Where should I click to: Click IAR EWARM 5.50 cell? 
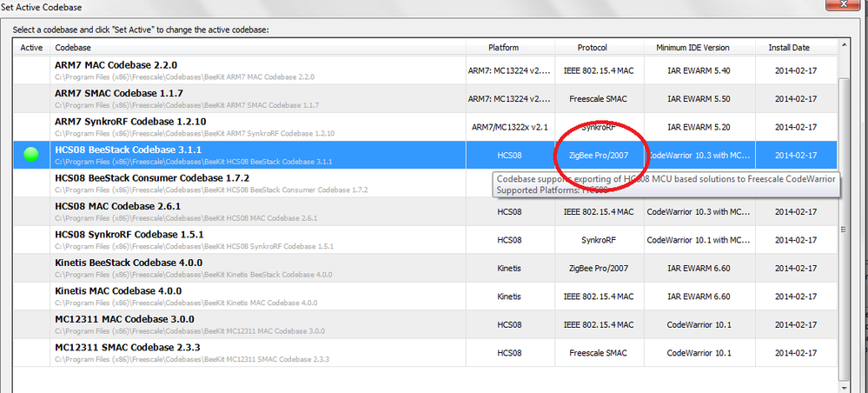point(699,99)
